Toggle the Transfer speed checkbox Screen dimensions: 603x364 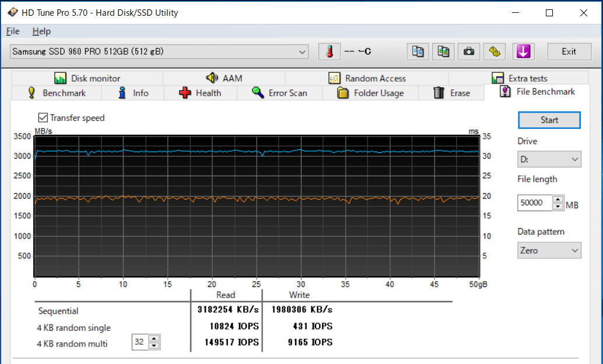click(43, 118)
